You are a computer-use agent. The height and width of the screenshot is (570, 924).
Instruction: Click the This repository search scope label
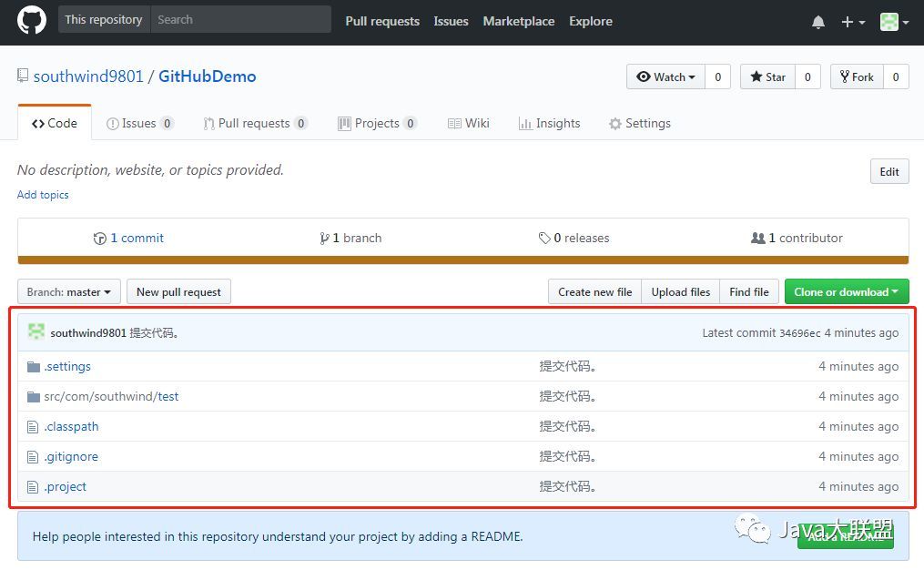104,19
